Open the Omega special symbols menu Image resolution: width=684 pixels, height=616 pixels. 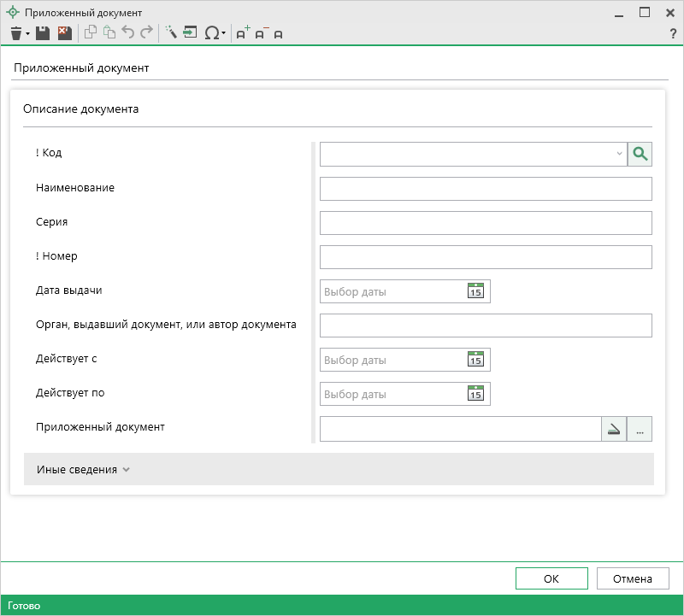coord(213,33)
